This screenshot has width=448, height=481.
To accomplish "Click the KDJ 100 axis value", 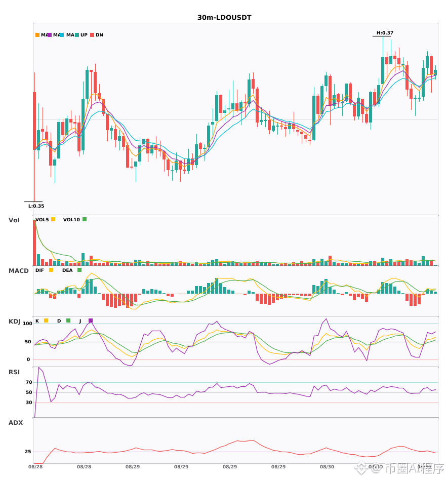I will click(x=28, y=324).
